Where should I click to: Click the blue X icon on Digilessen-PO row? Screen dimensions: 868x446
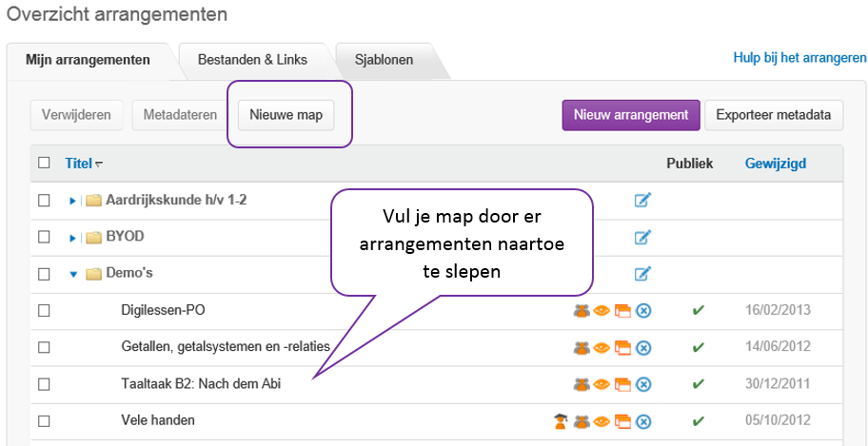click(x=643, y=310)
